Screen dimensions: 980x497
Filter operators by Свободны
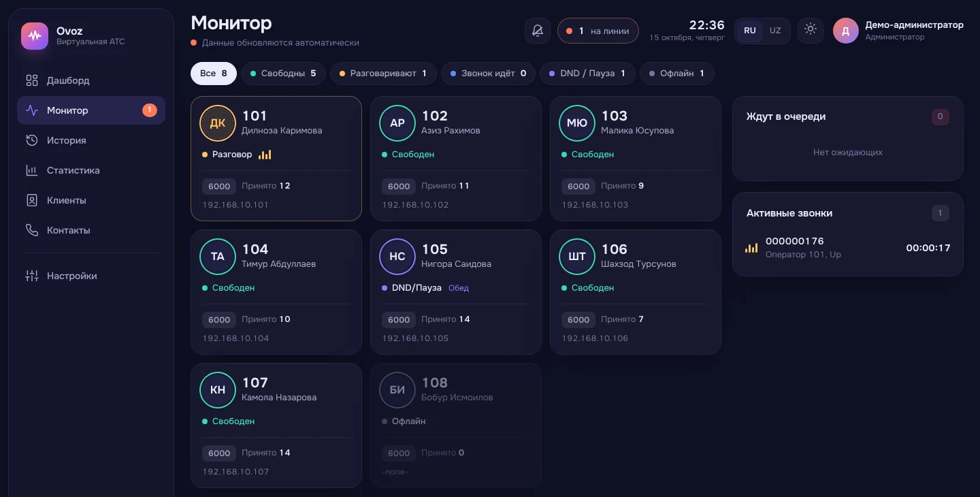283,74
